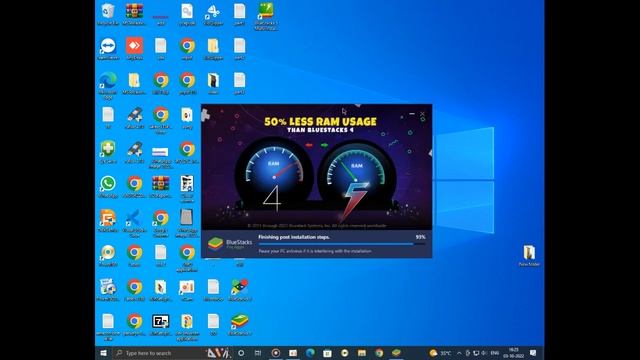This screenshot has height=360, width=640.
Task: Launch the TeamViewer desktop shortcut
Action: pyautogui.click(x=108, y=48)
